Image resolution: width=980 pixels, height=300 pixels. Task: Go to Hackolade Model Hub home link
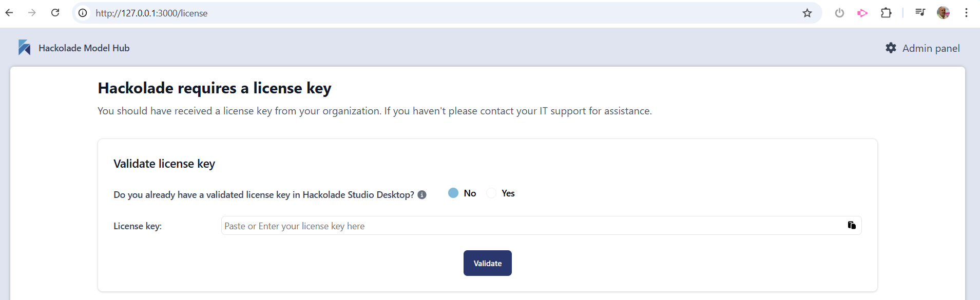84,48
